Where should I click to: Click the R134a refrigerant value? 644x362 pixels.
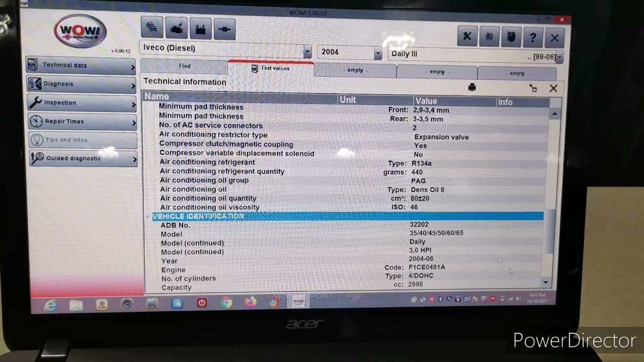pyautogui.click(x=421, y=163)
